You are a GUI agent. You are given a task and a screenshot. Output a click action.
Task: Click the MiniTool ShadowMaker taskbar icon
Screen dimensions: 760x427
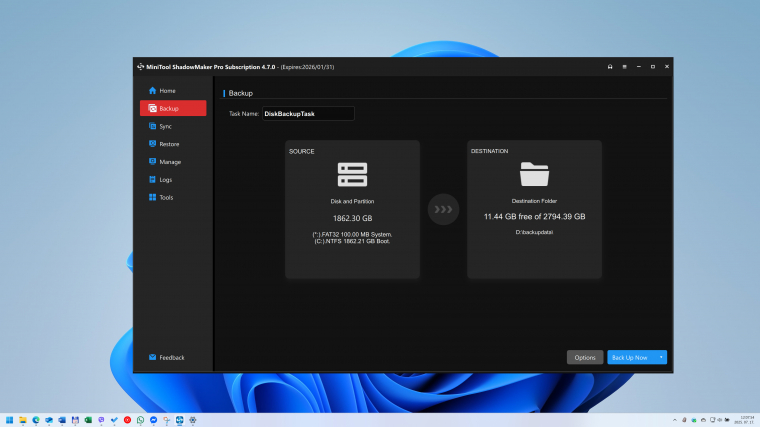click(x=180, y=420)
